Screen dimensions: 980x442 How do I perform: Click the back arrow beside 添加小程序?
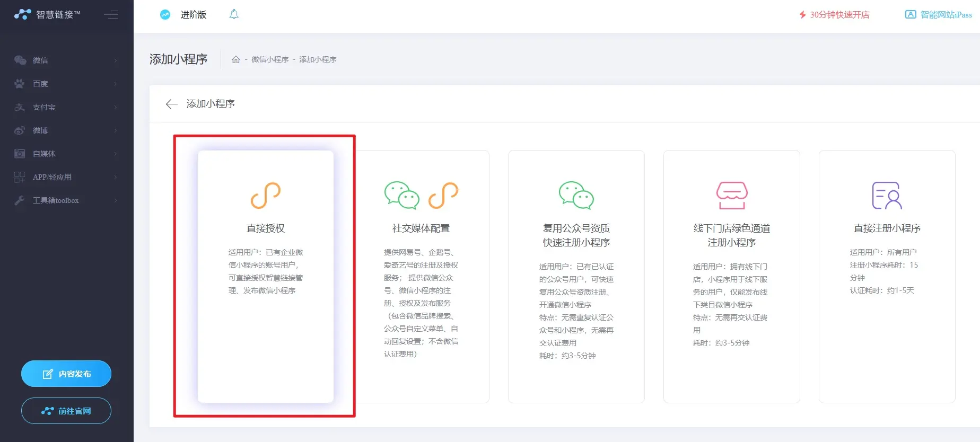point(171,104)
